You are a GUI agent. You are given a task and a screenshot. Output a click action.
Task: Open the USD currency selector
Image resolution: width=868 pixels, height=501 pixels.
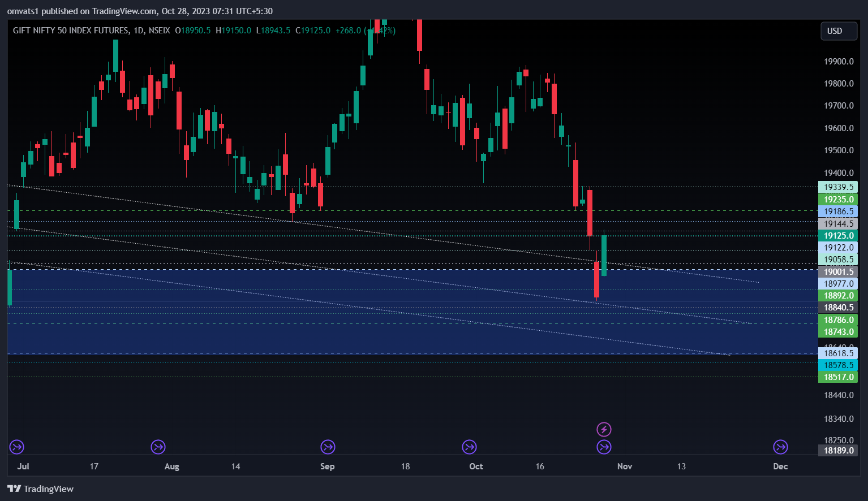click(x=839, y=31)
